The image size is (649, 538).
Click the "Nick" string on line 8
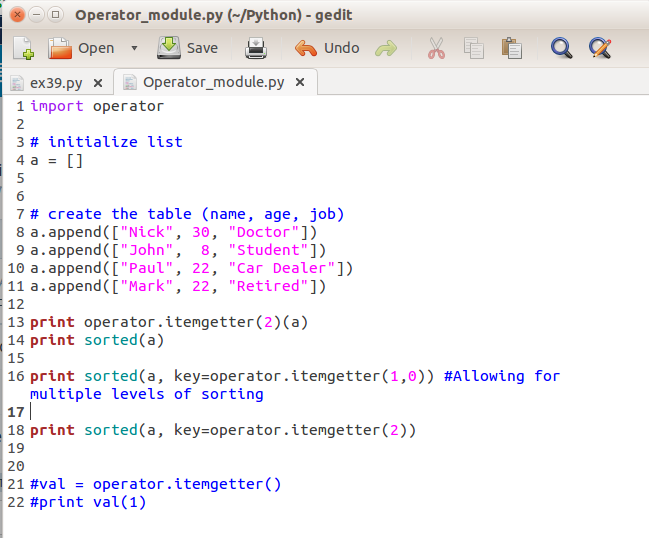click(147, 232)
